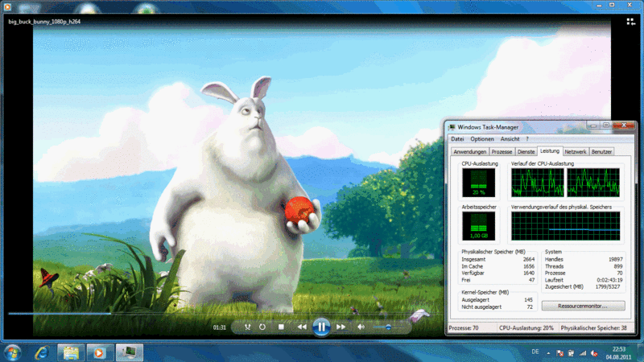Click the Task Manager title bar icon

[x=452, y=127]
